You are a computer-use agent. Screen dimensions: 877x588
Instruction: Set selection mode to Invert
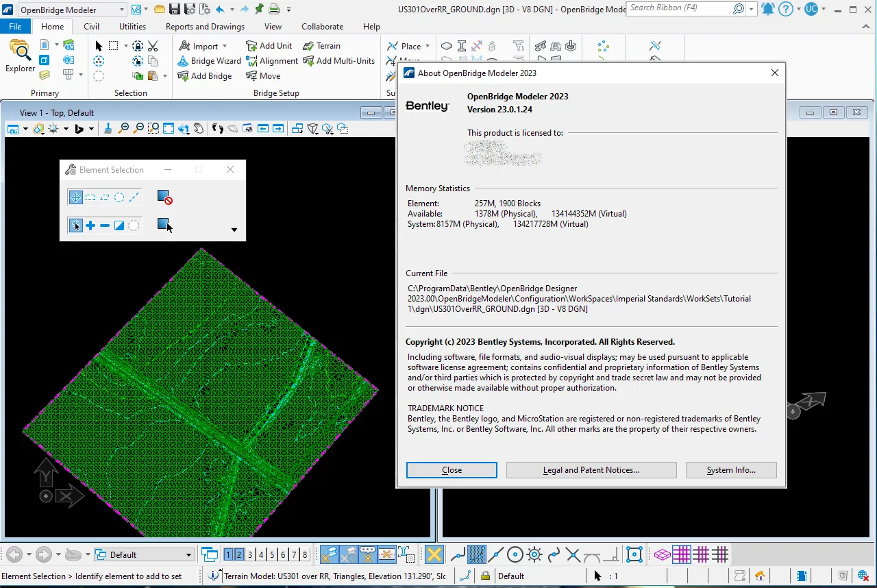point(119,225)
